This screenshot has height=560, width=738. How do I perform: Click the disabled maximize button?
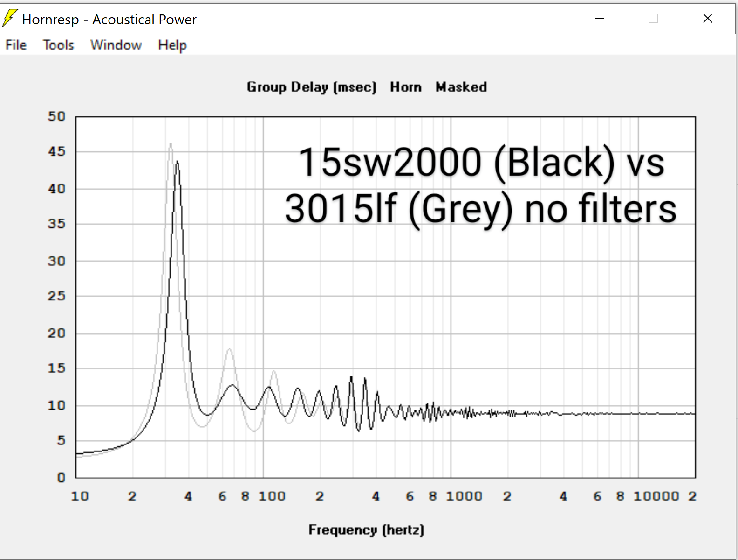point(653,19)
